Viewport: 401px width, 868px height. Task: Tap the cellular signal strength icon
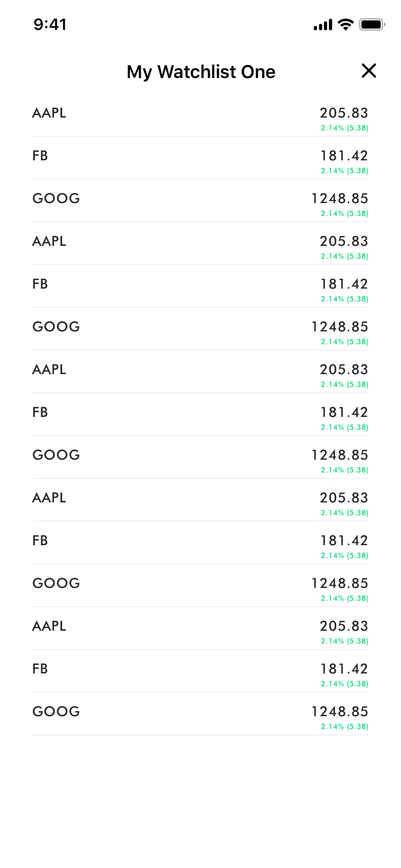point(322,25)
